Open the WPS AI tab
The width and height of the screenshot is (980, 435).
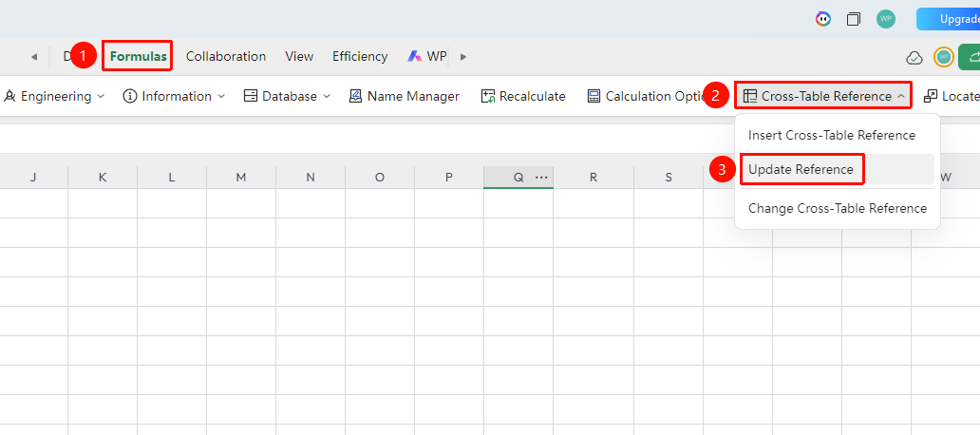[x=427, y=56]
